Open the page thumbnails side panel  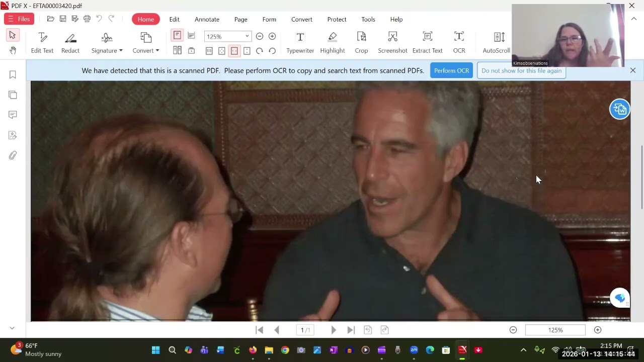[x=13, y=95]
